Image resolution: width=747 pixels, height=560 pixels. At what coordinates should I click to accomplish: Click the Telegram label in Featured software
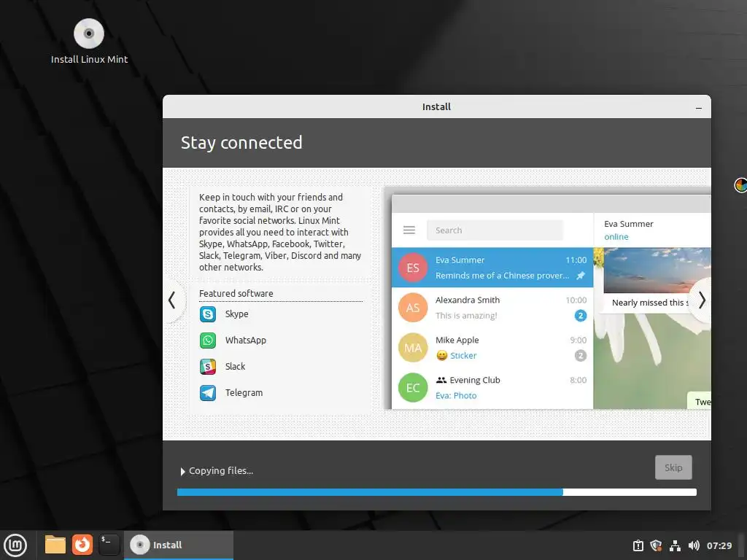click(x=244, y=393)
